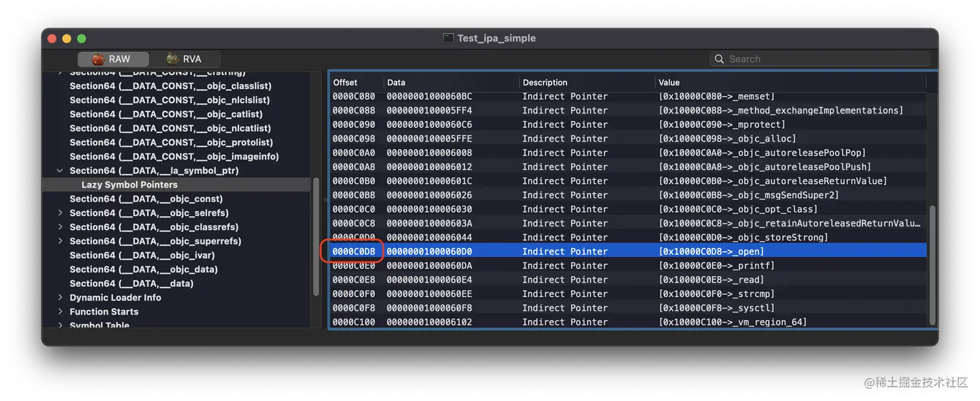Click the Test_ipa_simple title document icon
The width and height of the screenshot is (980, 401).
coord(448,38)
